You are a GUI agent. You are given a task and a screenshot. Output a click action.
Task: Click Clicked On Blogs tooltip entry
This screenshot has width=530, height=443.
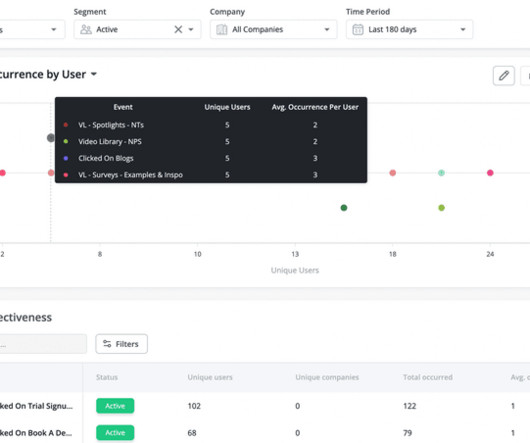[x=106, y=158]
